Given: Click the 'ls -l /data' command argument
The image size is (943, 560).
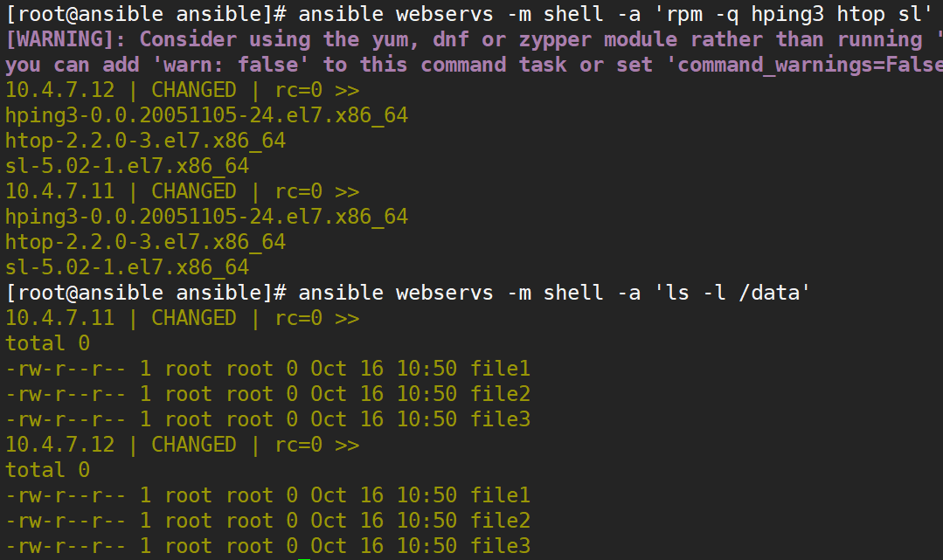Looking at the screenshot, I should tap(732, 293).
